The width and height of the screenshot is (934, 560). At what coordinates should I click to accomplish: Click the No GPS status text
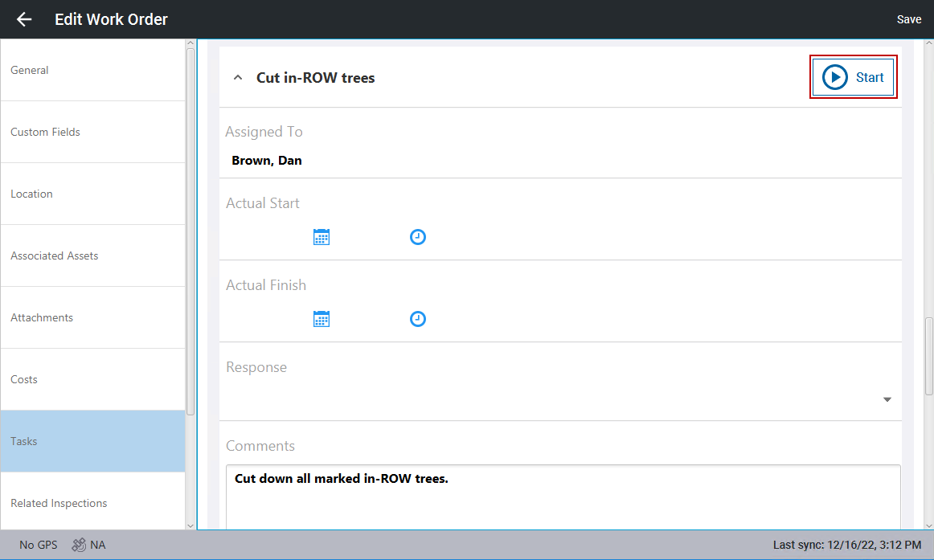tap(38, 545)
